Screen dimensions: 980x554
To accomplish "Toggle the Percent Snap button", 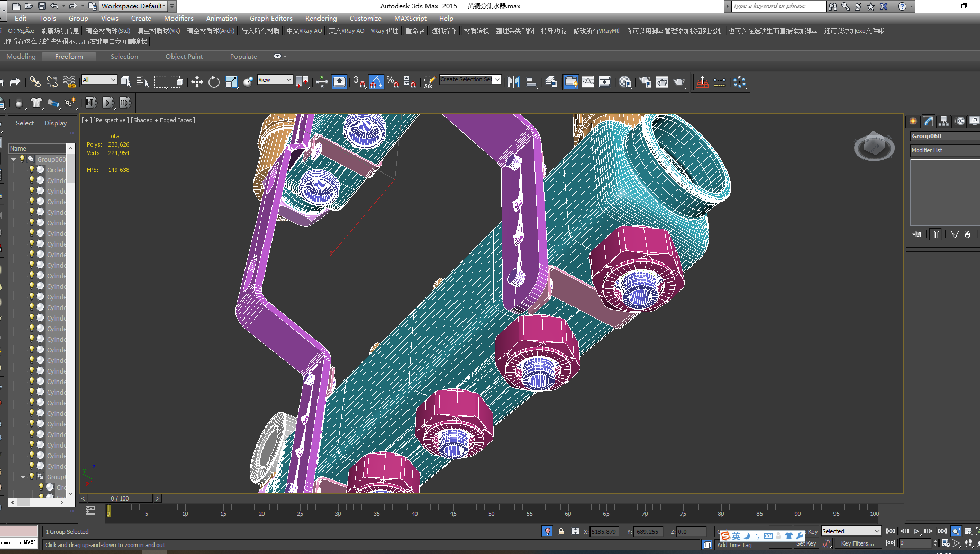I will pyautogui.click(x=393, y=81).
